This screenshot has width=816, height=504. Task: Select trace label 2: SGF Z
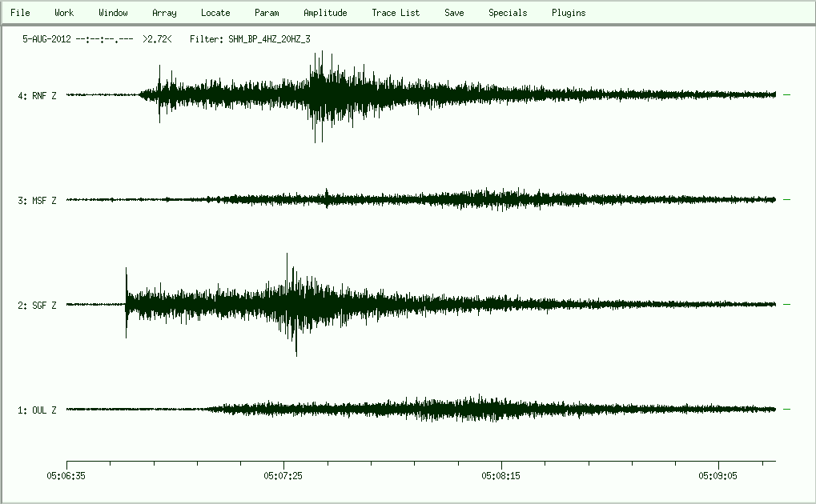pos(37,306)
